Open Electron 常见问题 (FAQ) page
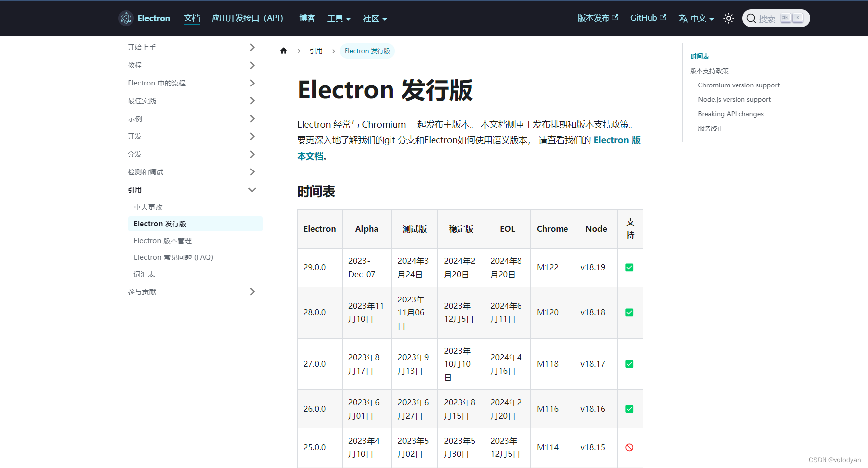Viewport: 868px width, 468px height. [x=173, y=257]
